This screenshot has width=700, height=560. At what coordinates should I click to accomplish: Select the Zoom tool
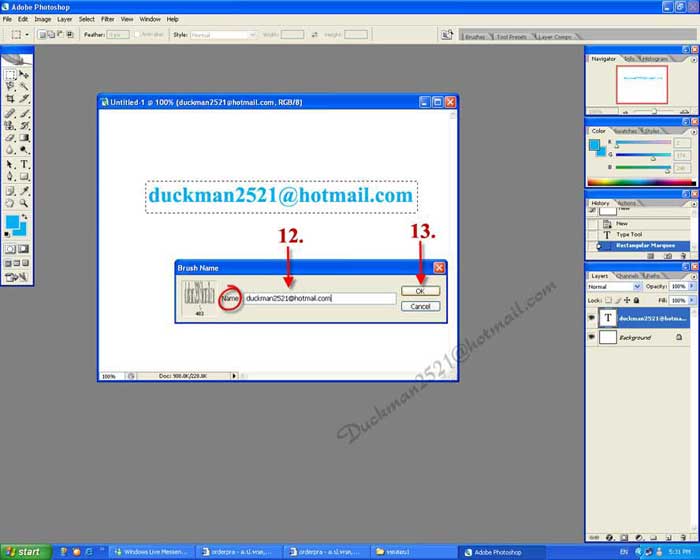(24, 203)
